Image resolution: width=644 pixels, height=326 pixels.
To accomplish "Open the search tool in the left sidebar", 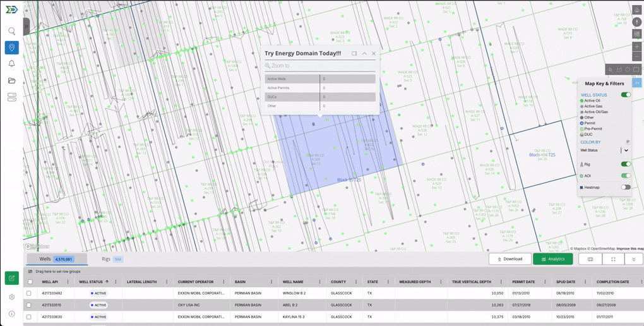I will pyautogui.click(x=11, y=31).
